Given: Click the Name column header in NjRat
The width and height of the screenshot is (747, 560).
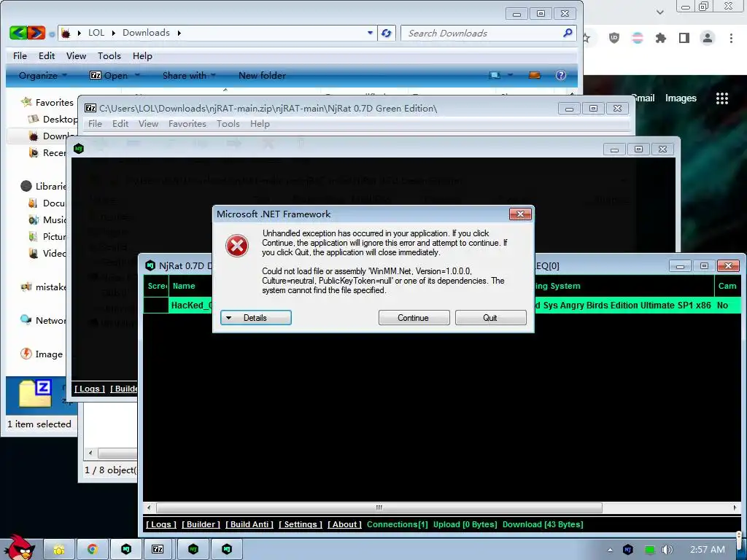Looking at the screenshot, I should 184,286.
